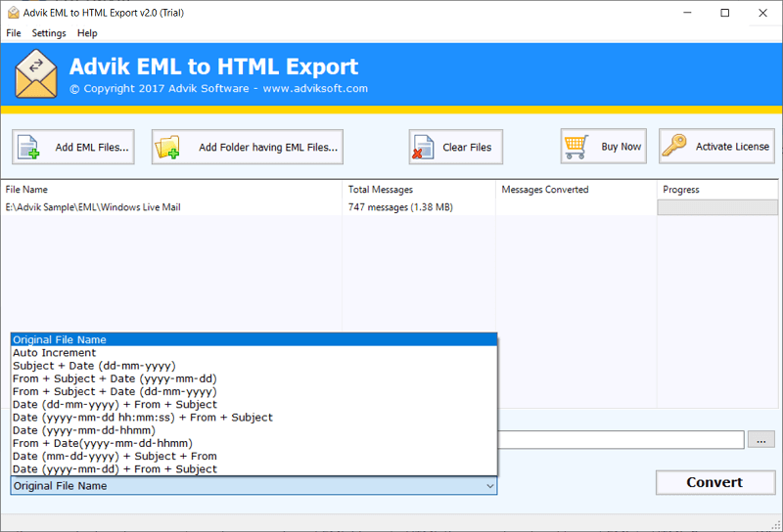The image size is (783, 532).
Task: Click the destination path input field
Action: pos(621,440)
